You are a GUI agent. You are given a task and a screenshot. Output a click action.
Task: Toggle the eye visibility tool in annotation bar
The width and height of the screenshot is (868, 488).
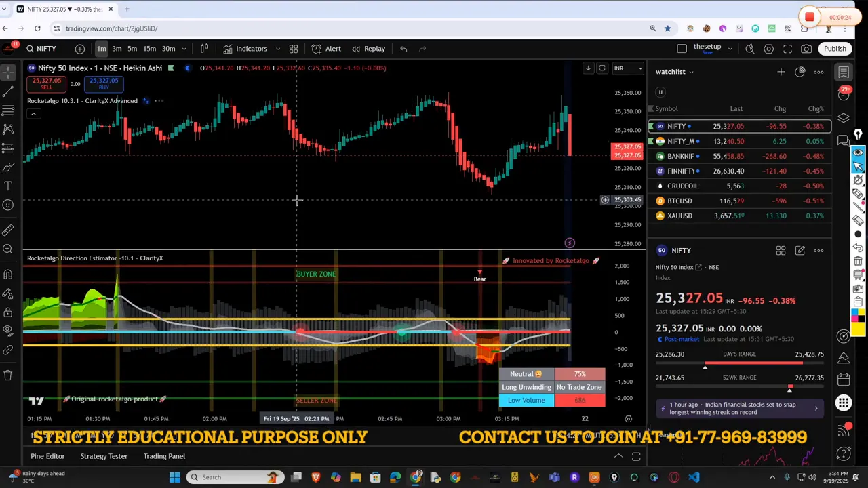(x=859, y=152)
